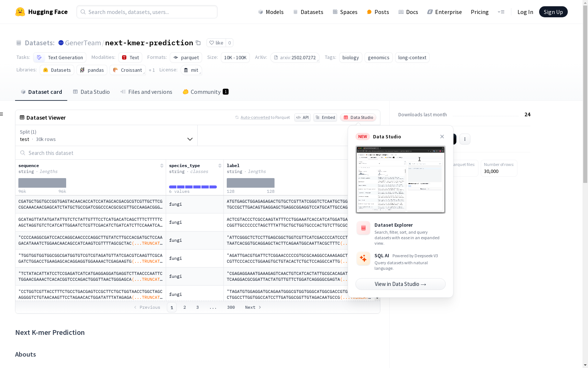Sort the sequence column
The height and width of the screenshot is (368, 588).
click(162, 166)
